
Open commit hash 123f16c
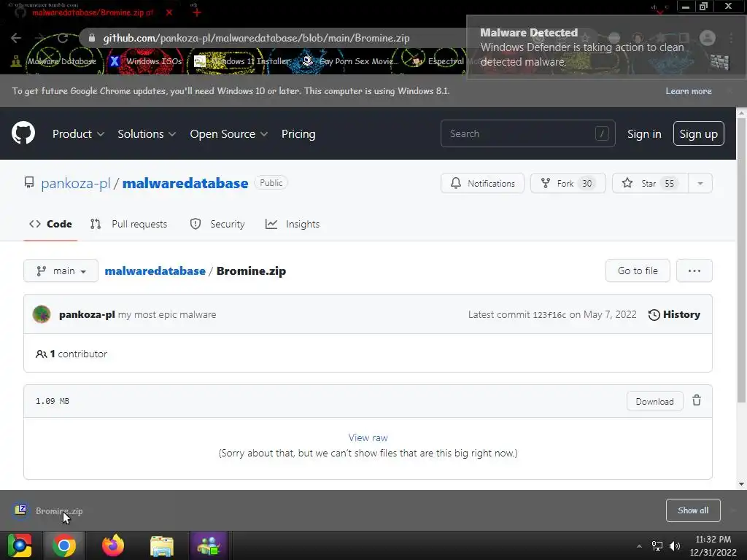point(549,315)
